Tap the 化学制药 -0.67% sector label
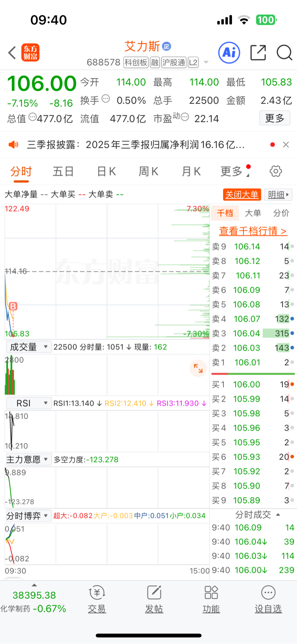 click(x=33, y=609)
